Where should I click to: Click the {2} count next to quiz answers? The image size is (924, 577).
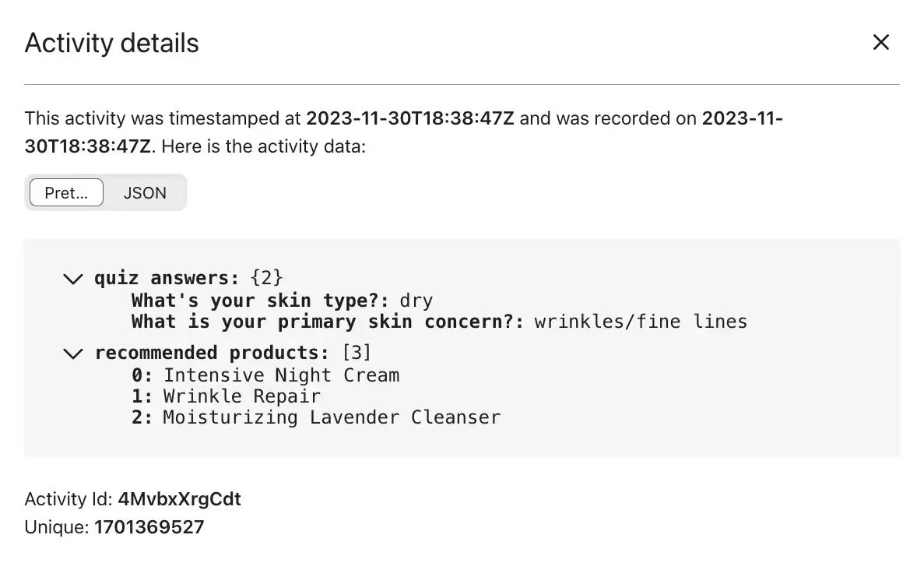click(266, 278)
